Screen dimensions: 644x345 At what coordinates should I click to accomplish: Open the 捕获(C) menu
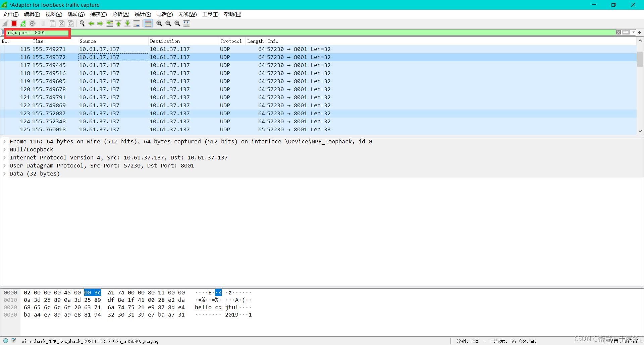[x=98, y=14]
